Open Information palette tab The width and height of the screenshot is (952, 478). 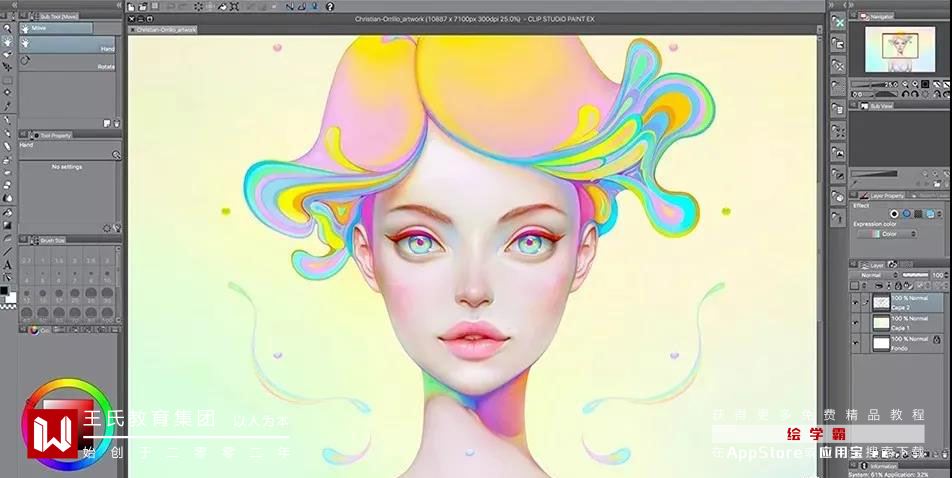878,465
